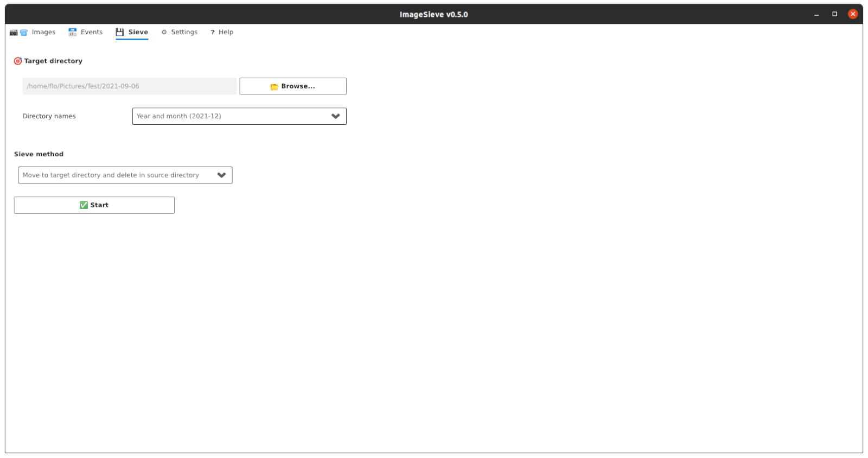Click the floppy disk Sieve icon

click(120, 32)
